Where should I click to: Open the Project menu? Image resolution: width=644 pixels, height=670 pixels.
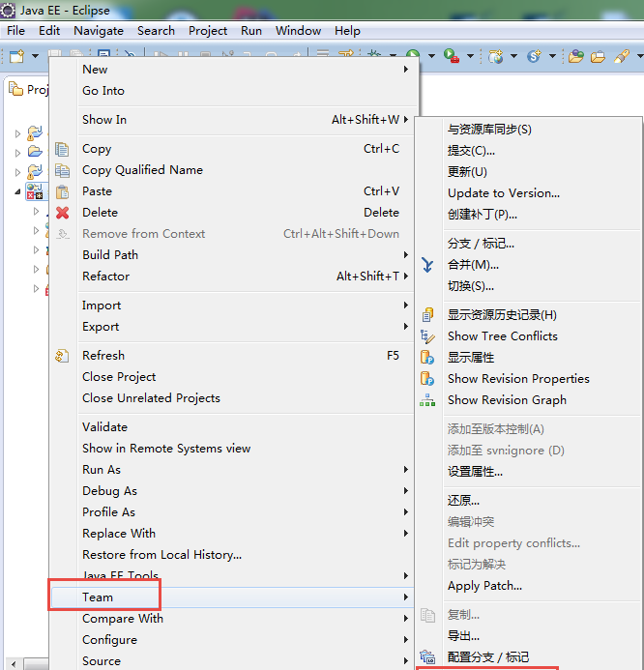point(208,31)
